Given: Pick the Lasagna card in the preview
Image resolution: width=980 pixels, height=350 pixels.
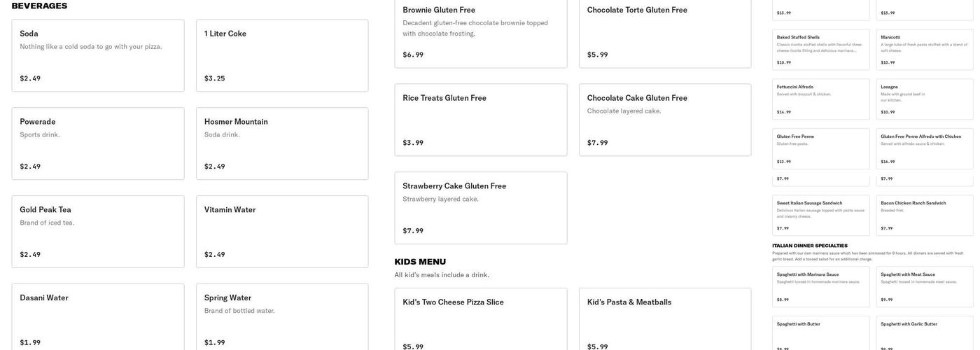Looking at the screenshot, I should click(x=925, y=99).
